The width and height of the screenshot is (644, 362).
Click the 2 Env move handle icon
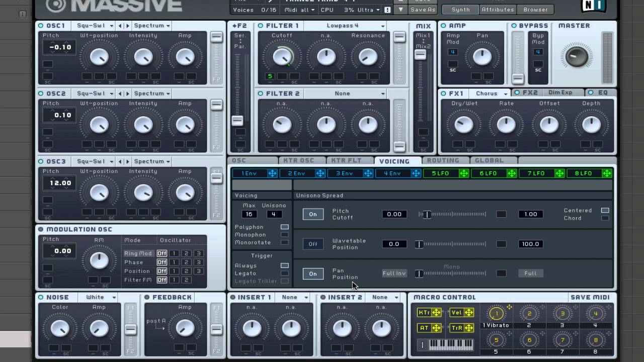(x=320, y=173)
